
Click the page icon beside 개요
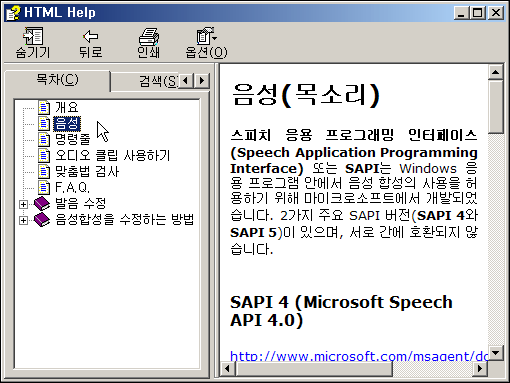click(x=44, y=107)
